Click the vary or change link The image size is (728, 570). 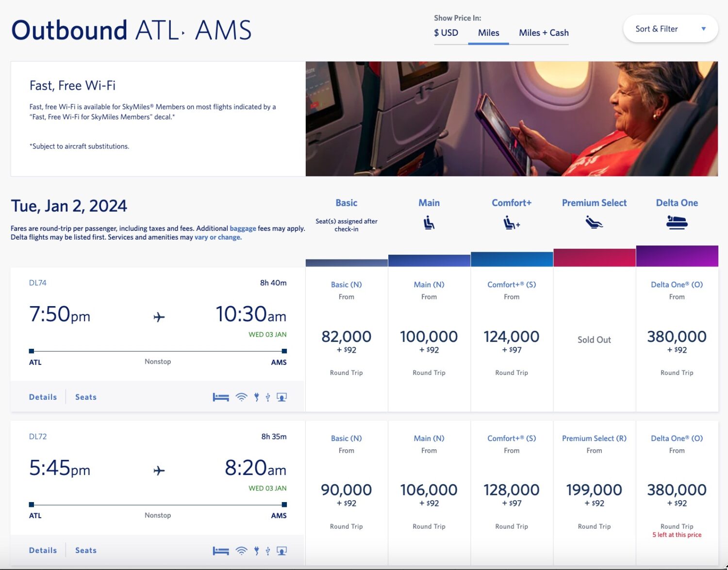217,237
